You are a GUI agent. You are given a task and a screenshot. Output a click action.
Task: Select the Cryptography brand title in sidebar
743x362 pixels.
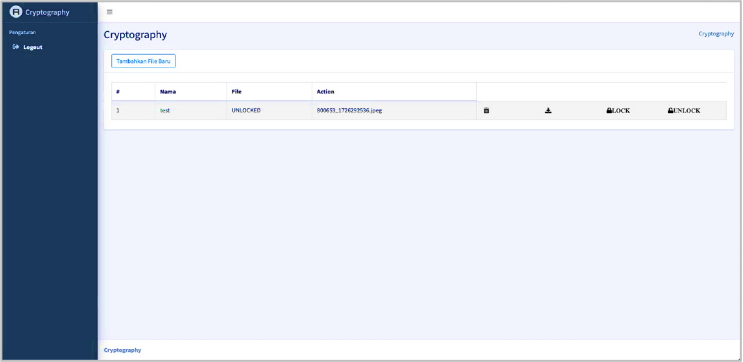point(47,12)
